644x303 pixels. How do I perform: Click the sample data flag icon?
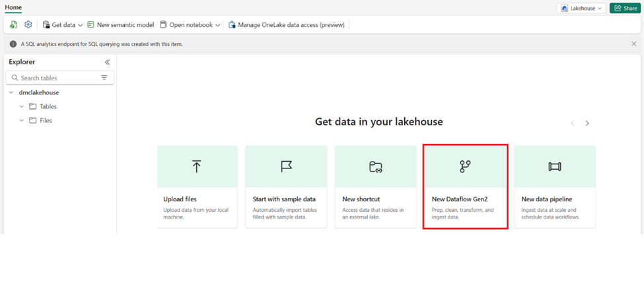(286, 166)
